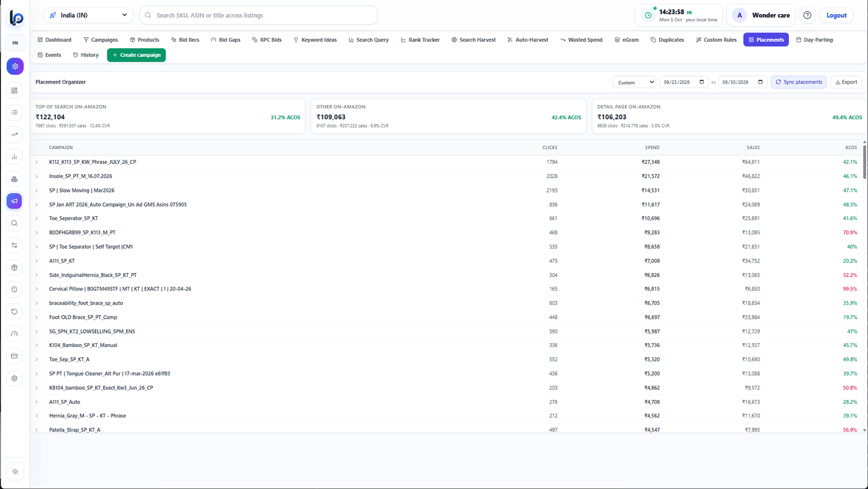
Task: Switch to the Rank Tracker tab
Action: (x=420, y=40)
